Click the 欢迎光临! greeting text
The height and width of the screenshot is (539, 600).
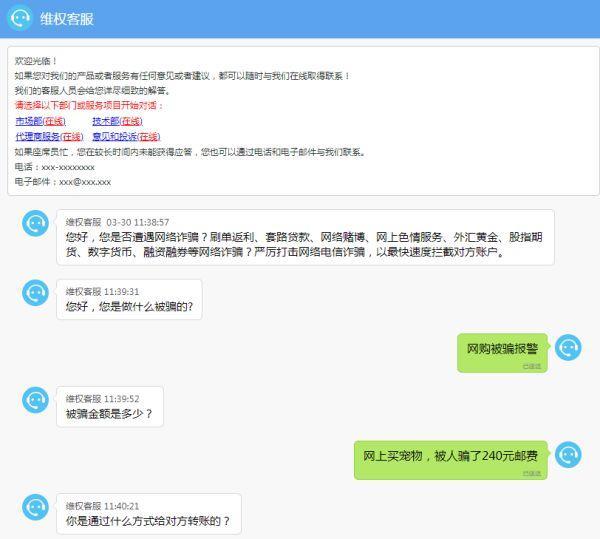point(36,61)
